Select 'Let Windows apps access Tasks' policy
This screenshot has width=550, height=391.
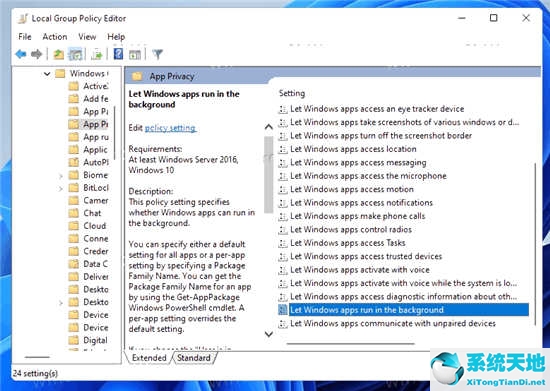[x=348, y=243]
